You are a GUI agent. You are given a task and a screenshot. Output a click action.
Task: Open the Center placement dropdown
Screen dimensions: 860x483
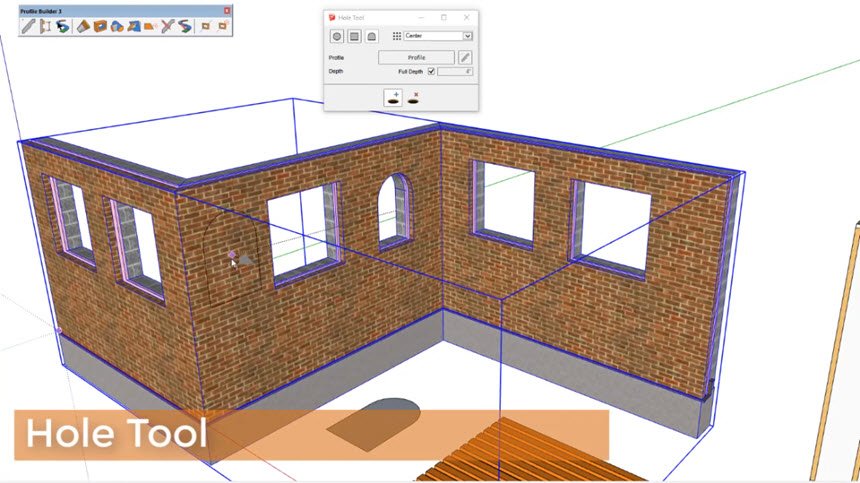pyautogui.click(x=438, y=36)
